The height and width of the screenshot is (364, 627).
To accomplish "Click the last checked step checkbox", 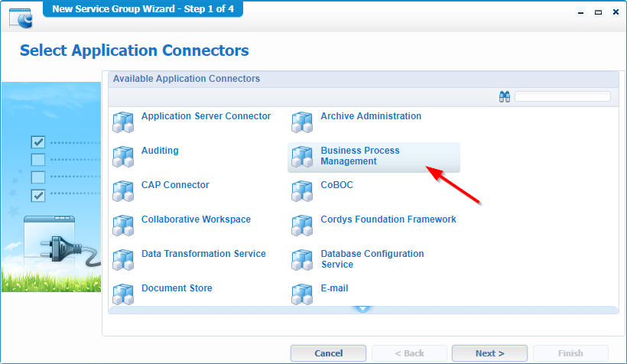I will click(x=38, y=196).
